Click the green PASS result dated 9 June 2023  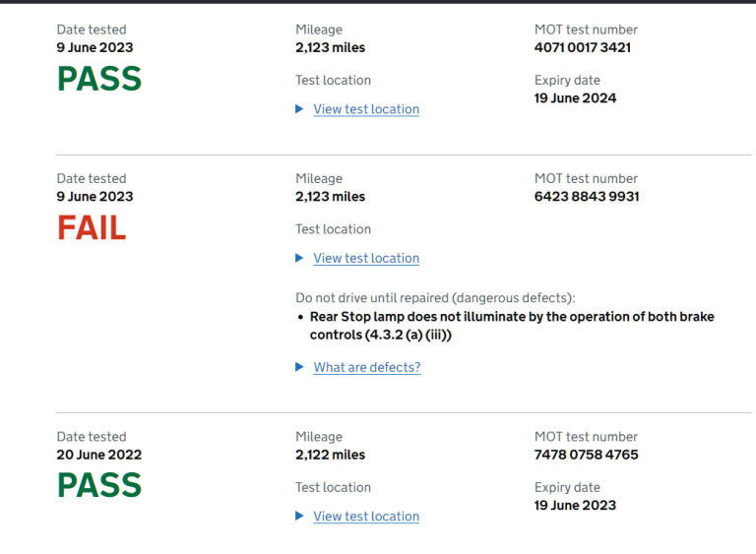tap(99, 79)
